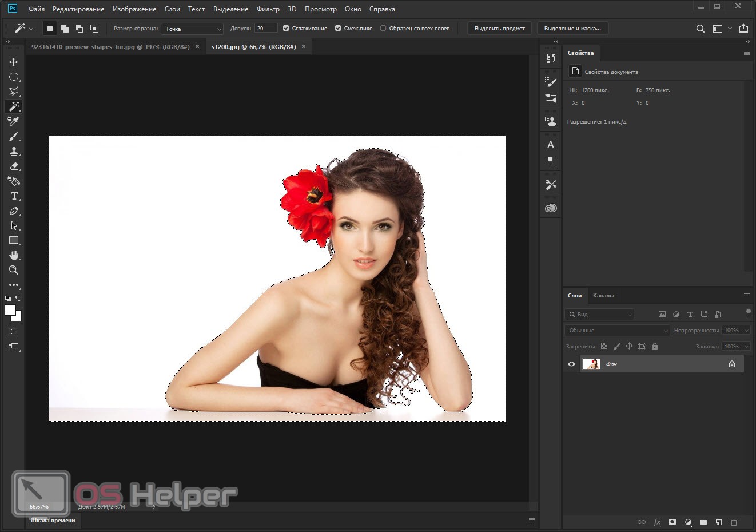Click the 'Фон' layer thumbnail

click(x=591, y=364)
